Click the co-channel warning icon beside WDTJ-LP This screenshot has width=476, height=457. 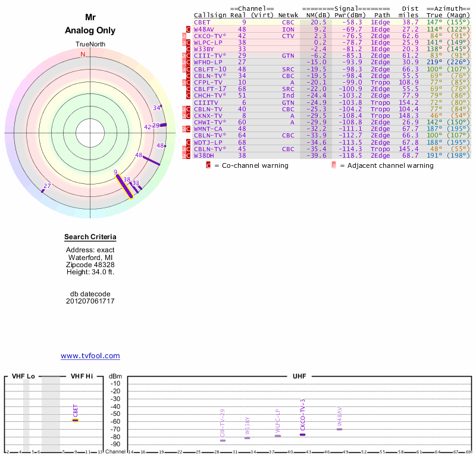(x=189, y=142)
